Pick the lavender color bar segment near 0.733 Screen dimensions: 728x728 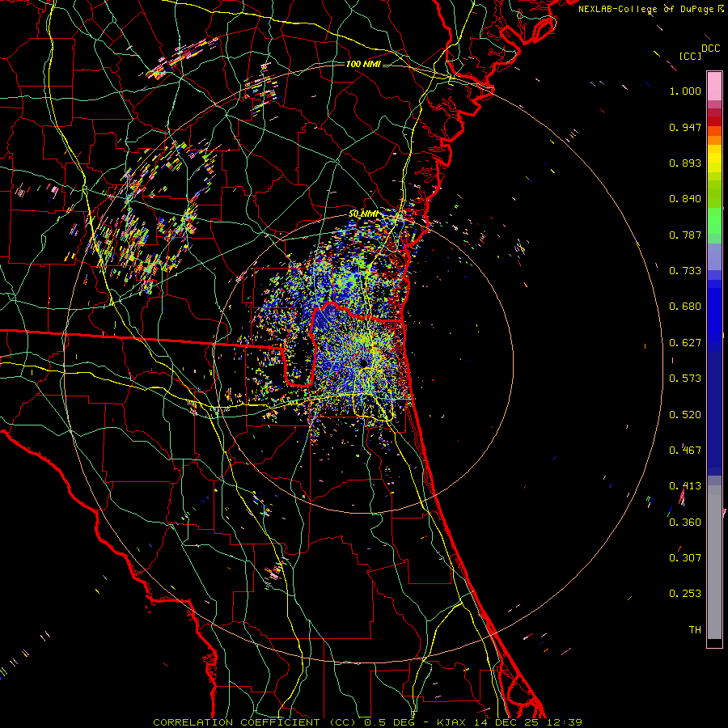click(714, 256)
